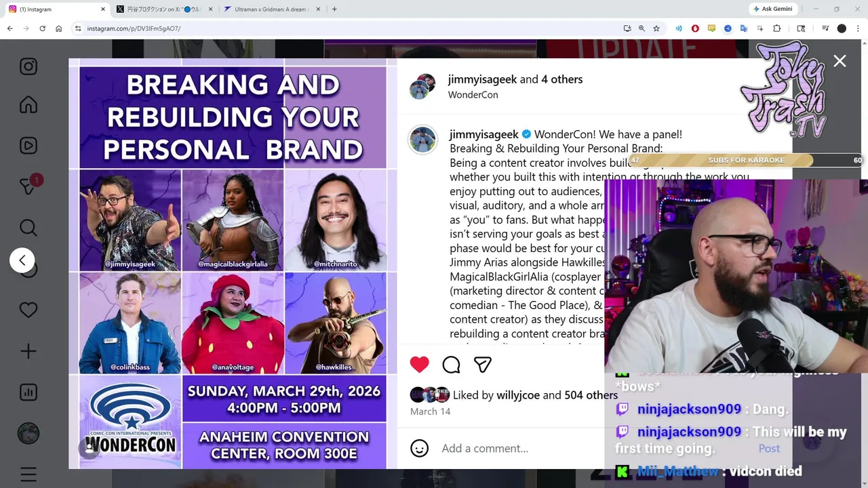
Task: Open the emoji picker in comment box
Action: 420,448
